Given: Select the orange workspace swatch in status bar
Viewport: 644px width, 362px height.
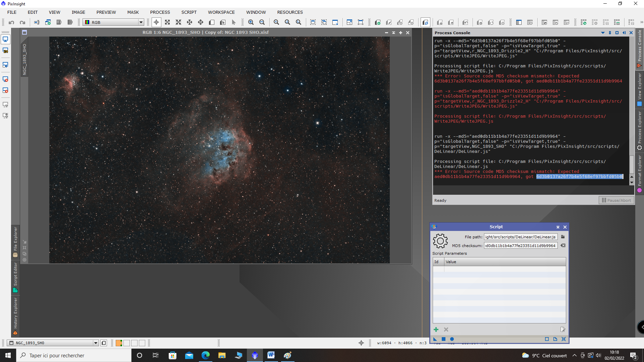Looking at the screenshot, I should tap(119, 343).
